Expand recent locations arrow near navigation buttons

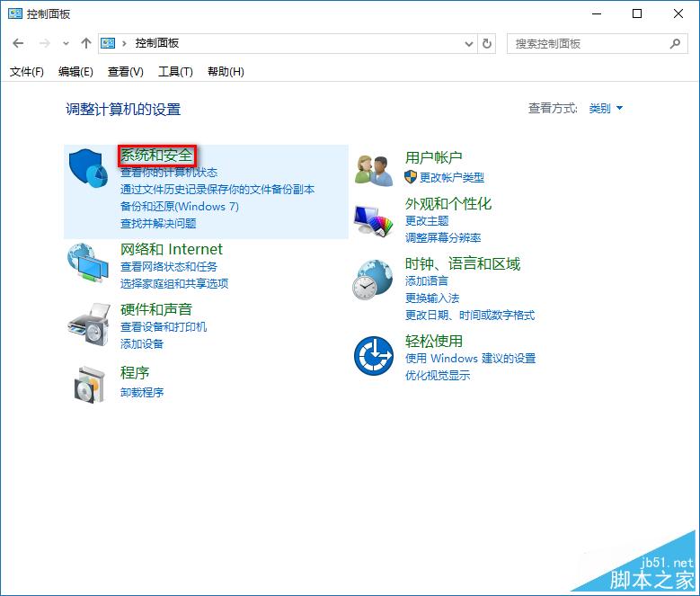tap(66, 44)
